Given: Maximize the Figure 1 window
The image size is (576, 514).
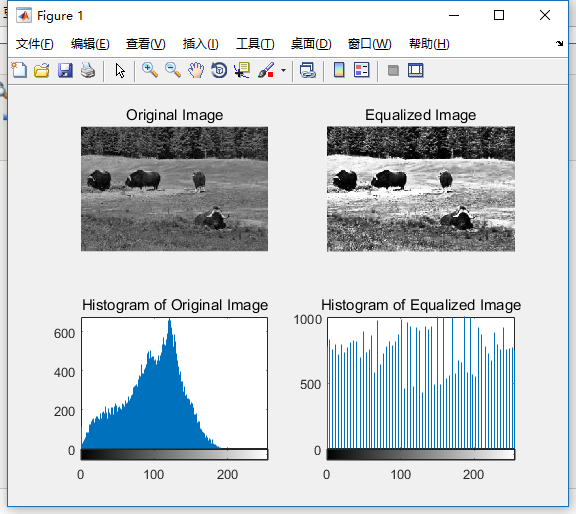Looking at the screenshot, I should click(499, 15).
